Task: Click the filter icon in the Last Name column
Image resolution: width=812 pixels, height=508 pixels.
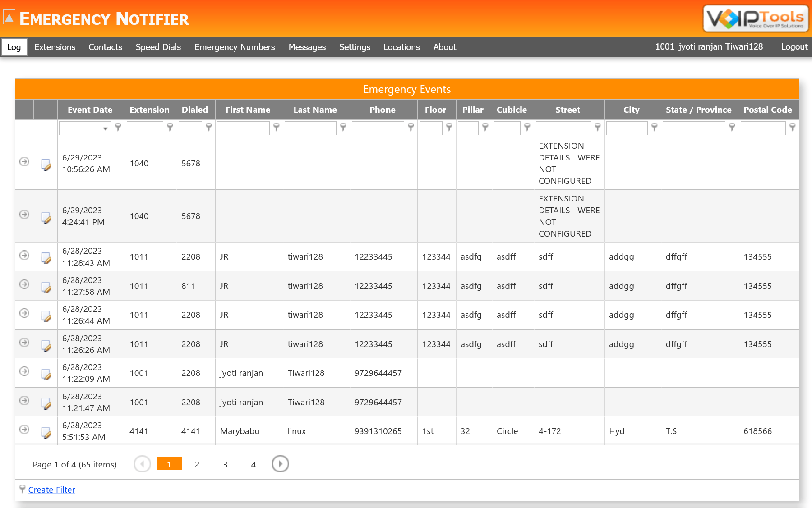Action: point(343,128)
